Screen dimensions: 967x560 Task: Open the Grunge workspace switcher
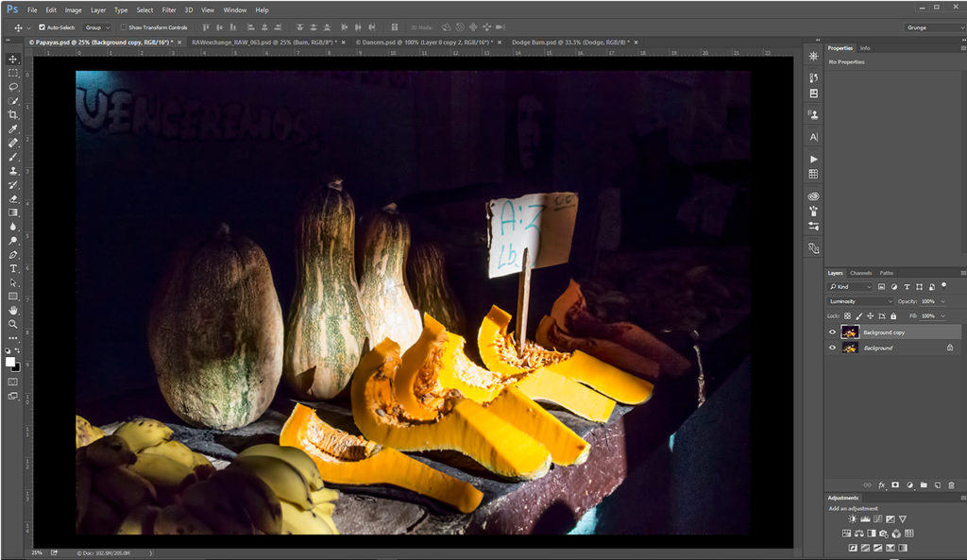pos(933,28)
